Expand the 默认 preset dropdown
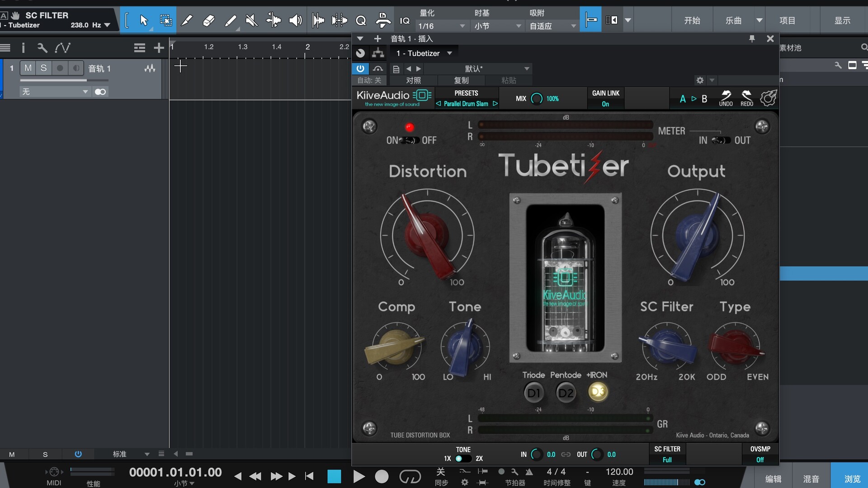 pos(526,69)
